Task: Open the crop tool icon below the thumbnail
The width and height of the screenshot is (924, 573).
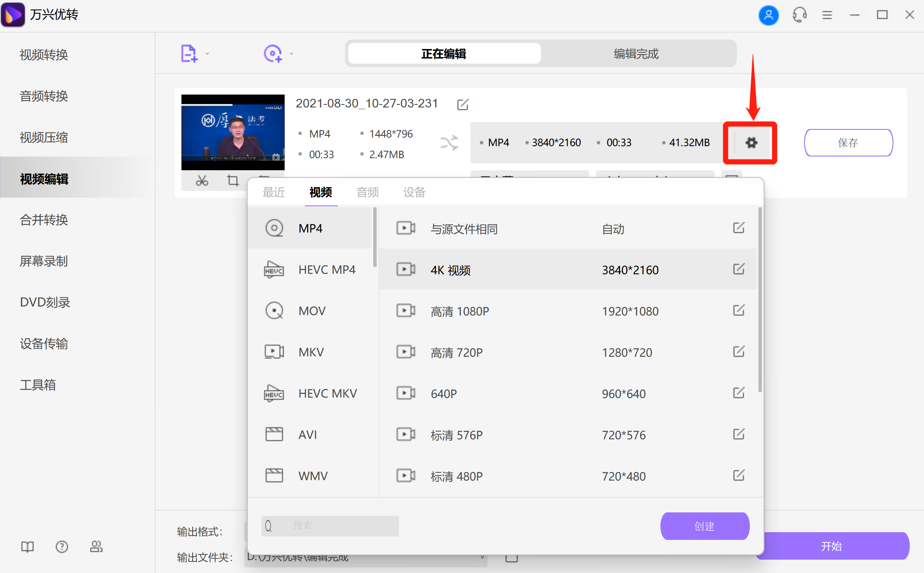Action: coord(233,181)
